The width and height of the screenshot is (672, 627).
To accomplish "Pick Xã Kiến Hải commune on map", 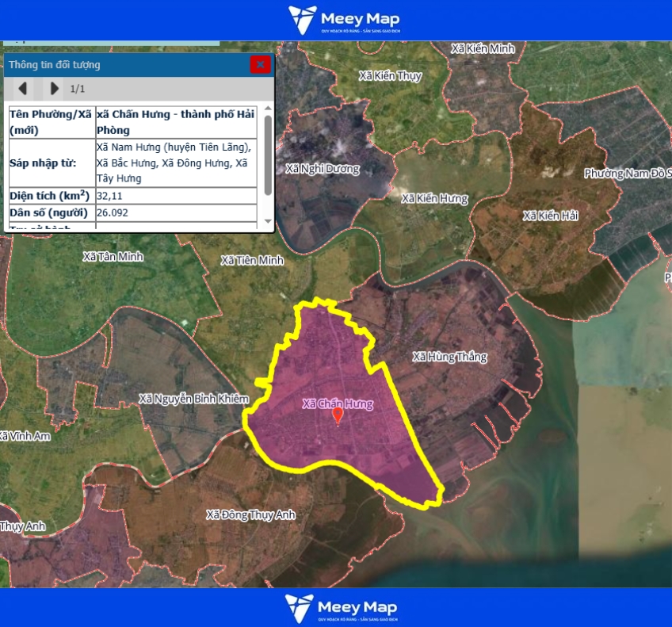I will pos(551,216).
